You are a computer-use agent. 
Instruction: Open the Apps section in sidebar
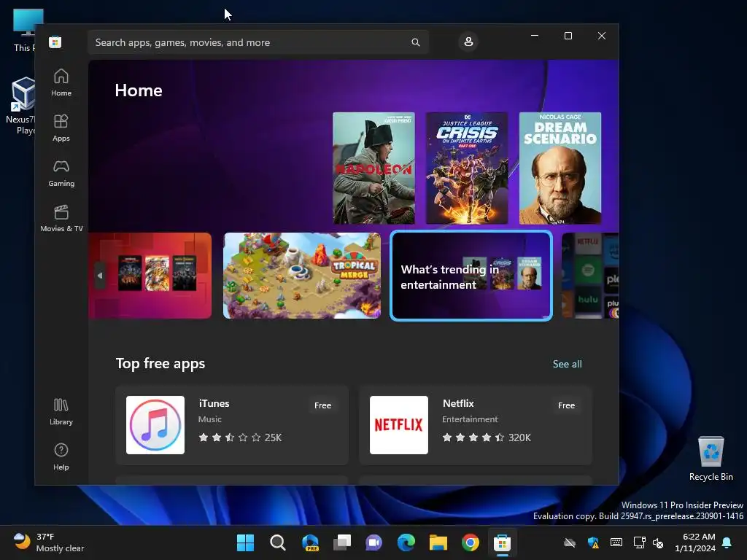(61, 128)
